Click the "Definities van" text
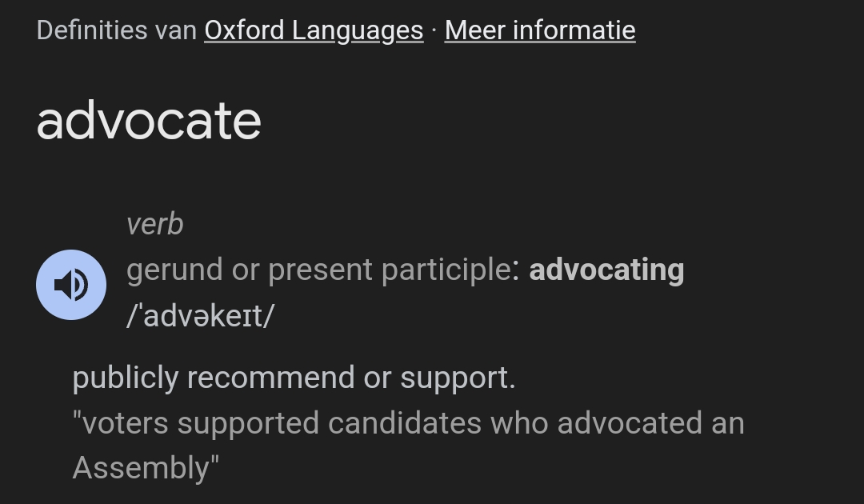Viewport: 864px width, 504px height. (117, 30)
